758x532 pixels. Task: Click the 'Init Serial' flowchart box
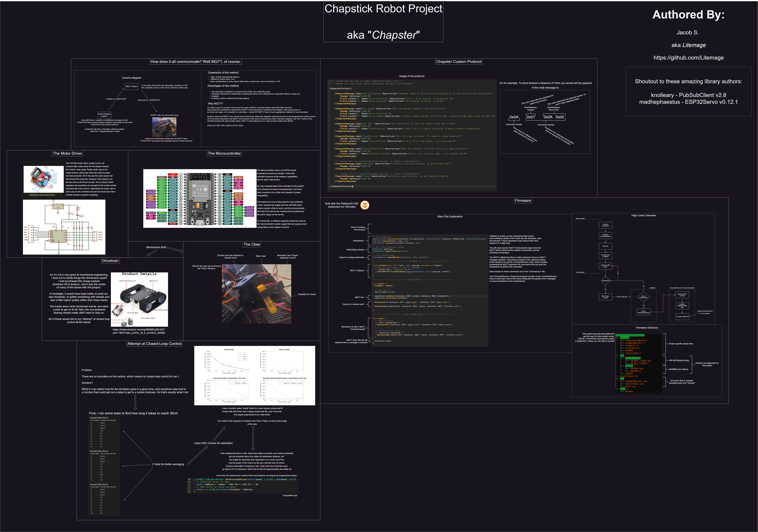(x=605, y=246)
